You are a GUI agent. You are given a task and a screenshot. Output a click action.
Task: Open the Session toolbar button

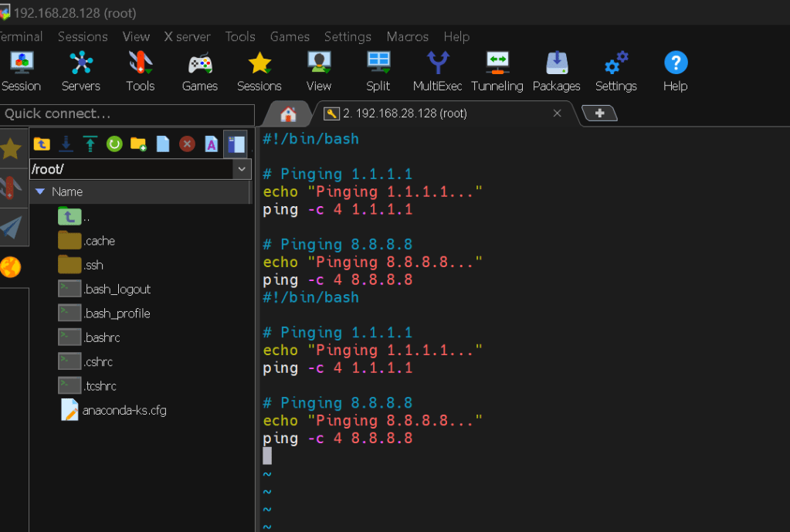click(x=21, y=72)
